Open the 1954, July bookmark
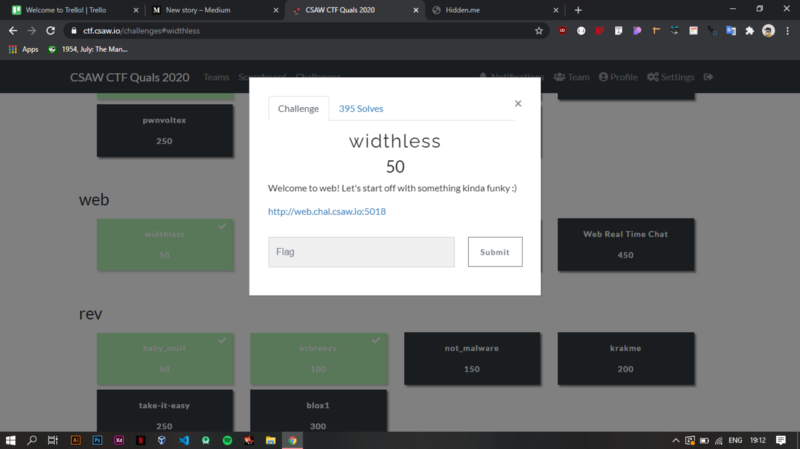 pyautogui.click(x=87, y=49)
